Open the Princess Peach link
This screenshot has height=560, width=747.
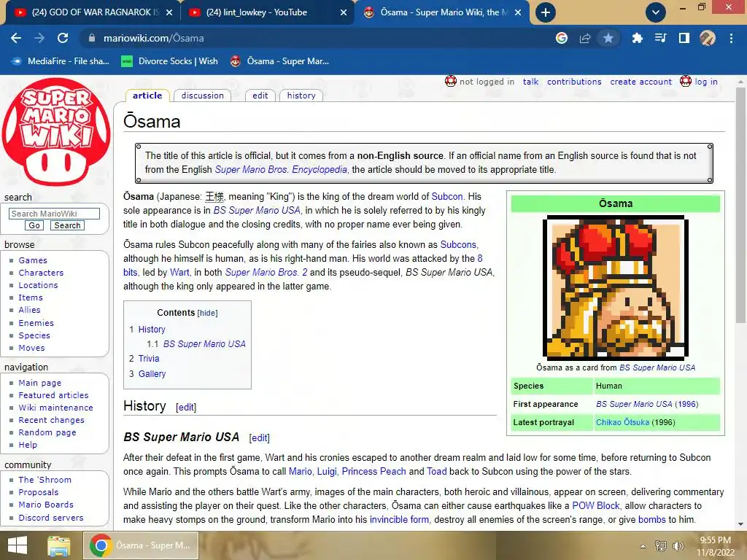(x=374, y=471)
